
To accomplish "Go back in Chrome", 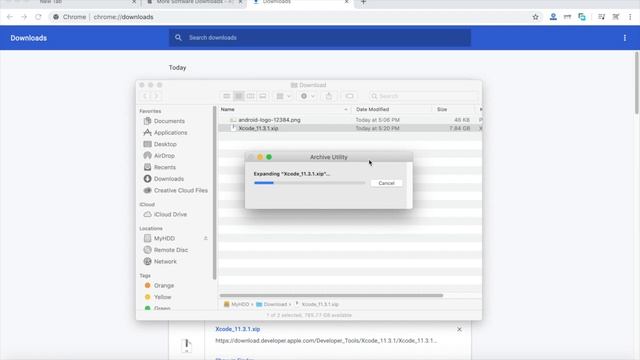I will [x=9, y=17].
